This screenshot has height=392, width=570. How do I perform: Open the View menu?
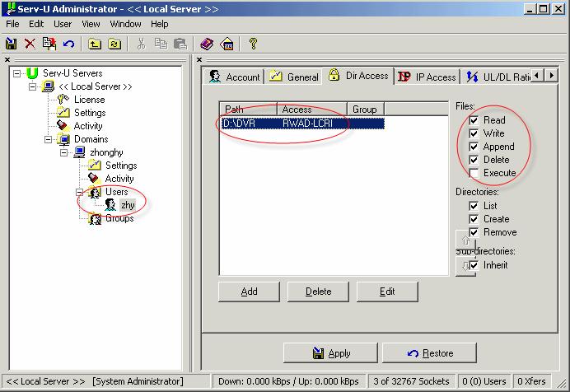tap(91, 24)
